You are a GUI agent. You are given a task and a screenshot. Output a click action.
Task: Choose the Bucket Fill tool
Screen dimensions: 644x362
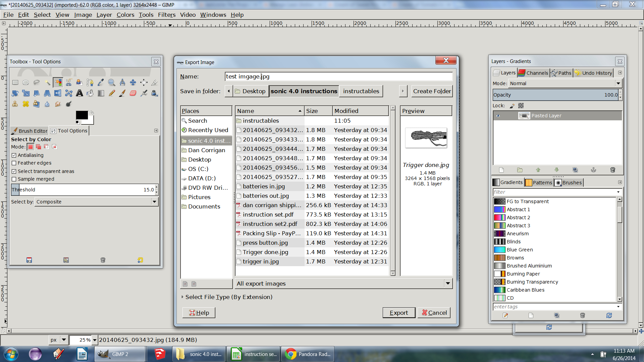click(90, 93)
